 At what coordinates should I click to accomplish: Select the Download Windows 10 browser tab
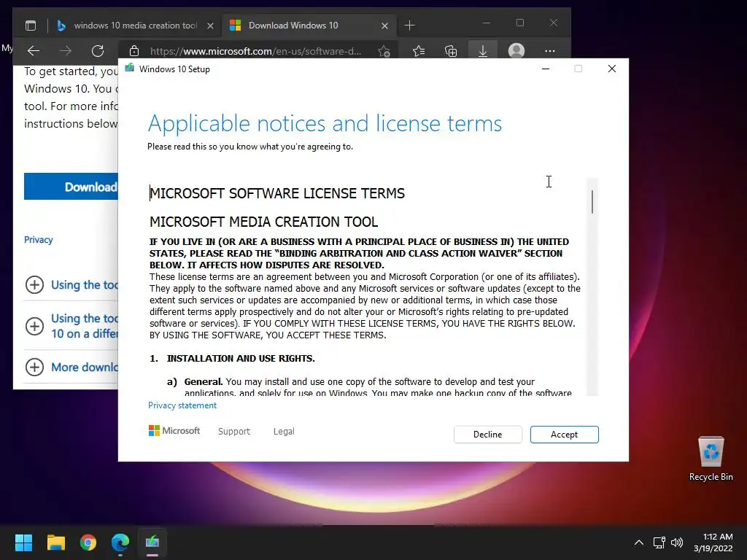(293, 26)
